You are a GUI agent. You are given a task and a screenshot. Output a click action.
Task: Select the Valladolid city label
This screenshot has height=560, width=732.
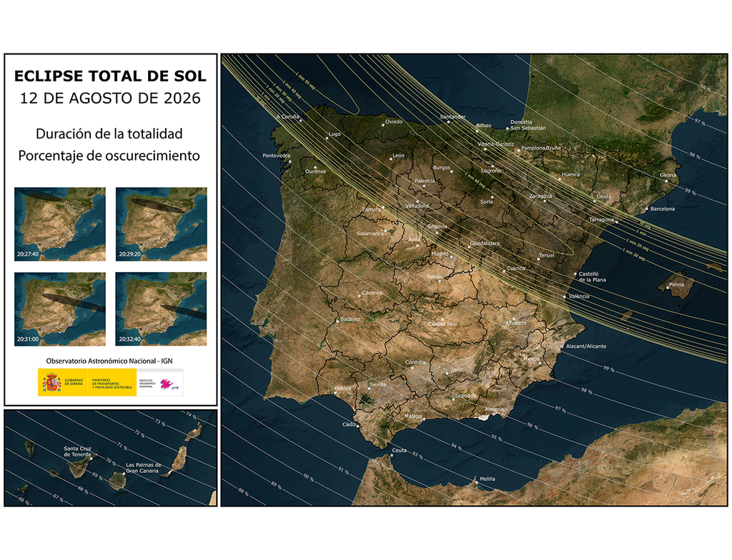(x=417, y=206)
